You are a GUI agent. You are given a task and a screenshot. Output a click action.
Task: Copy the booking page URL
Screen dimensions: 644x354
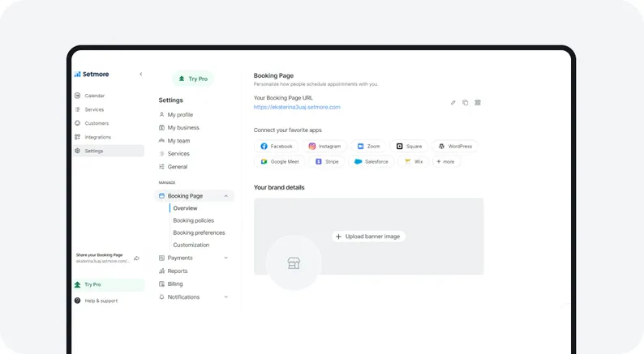(x=466, y=103)
